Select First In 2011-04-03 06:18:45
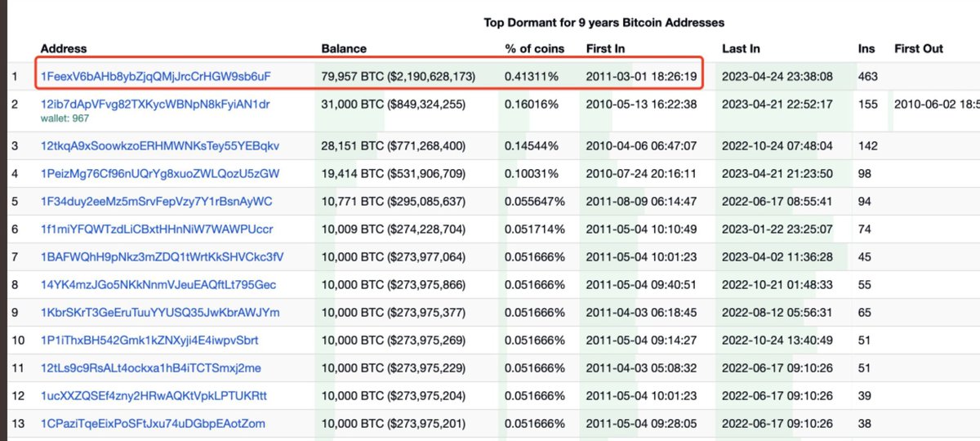 click(x=642, y=313)
